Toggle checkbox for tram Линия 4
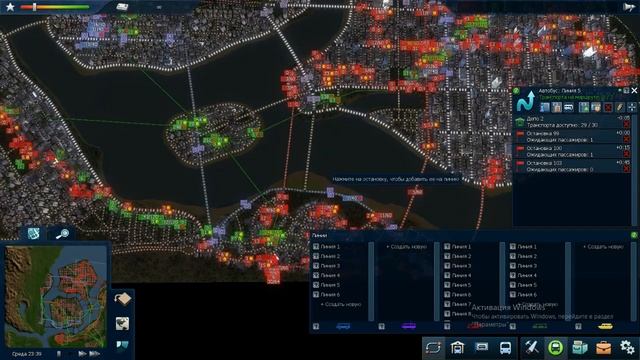Image resolution: width=640 pixels, height=360 pixels. click(447, 275)
